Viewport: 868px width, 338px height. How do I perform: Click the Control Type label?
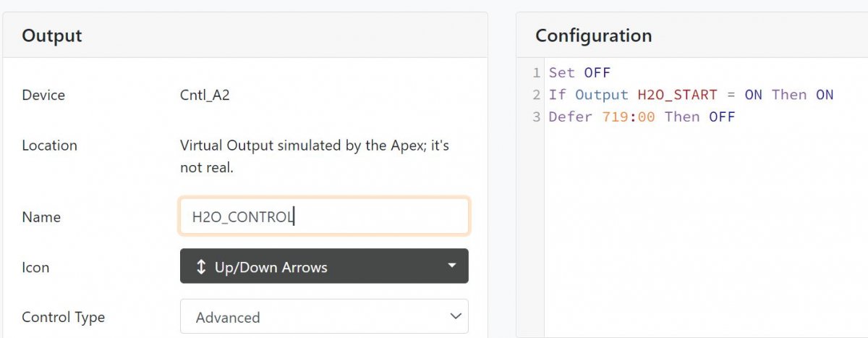point(63,317)
